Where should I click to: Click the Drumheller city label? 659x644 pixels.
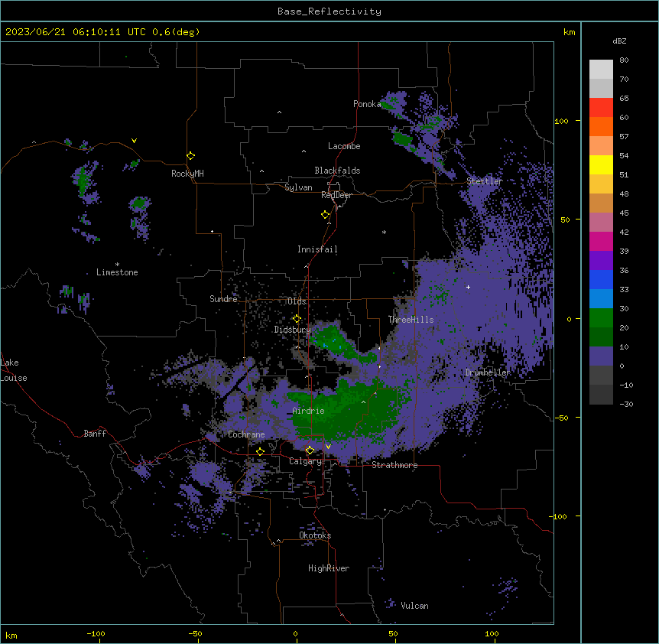coord(488,372)
